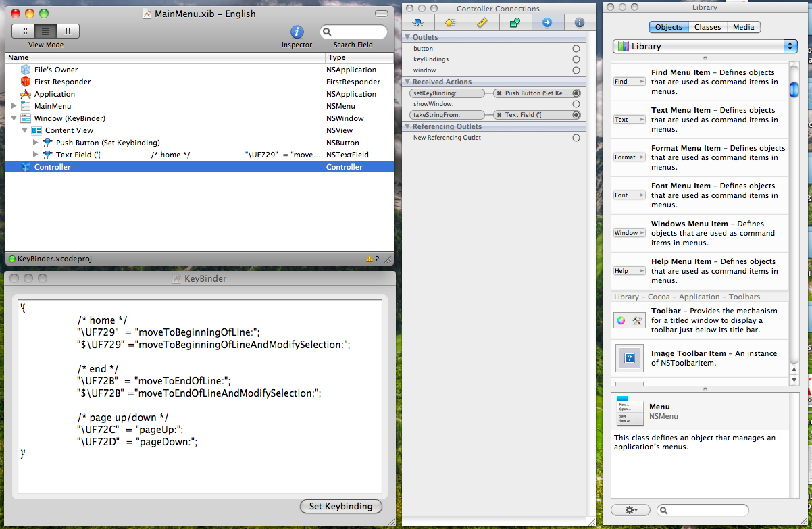The image size is (812, 529).
Task: Open the Attributes inspector tab
Action: (x=418, y=22)
